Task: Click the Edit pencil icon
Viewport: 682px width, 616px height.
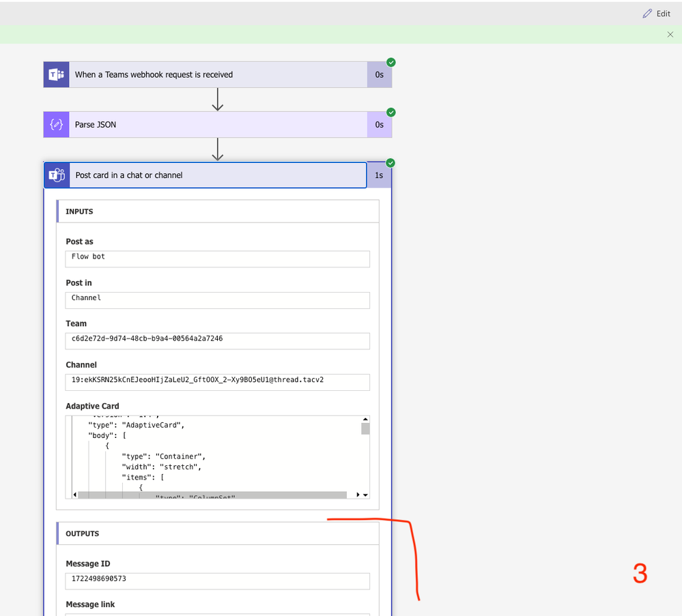Action: click(x=647, y=13)
